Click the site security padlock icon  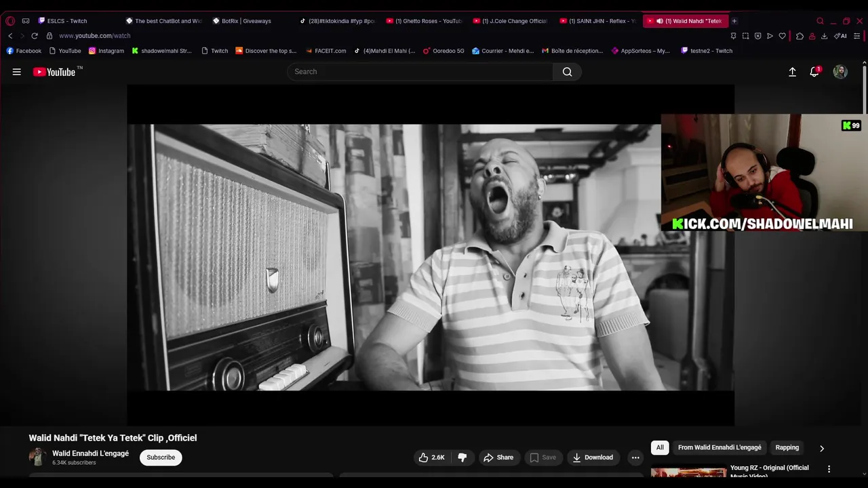[x=50, y=36]
